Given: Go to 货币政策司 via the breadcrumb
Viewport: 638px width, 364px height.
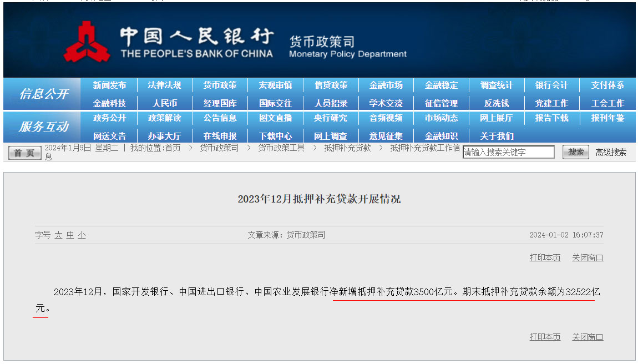Looking at the screenshot, I should click(x=219, y=148).
